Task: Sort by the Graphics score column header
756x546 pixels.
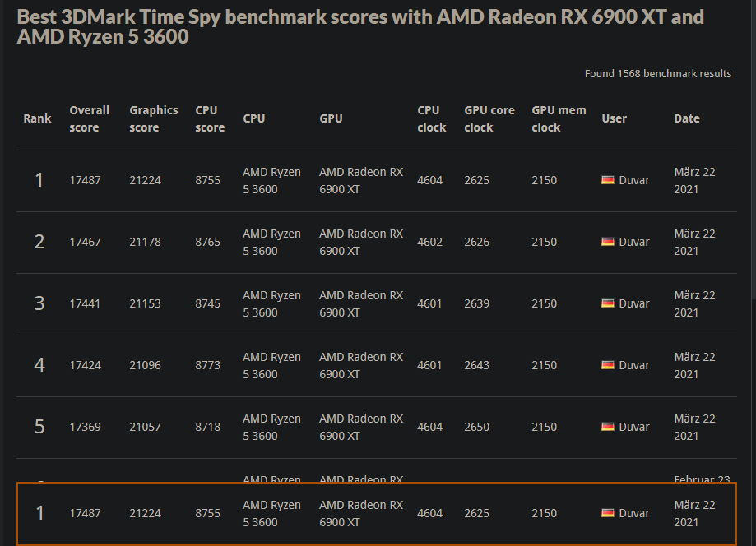Action: (153, 118)
